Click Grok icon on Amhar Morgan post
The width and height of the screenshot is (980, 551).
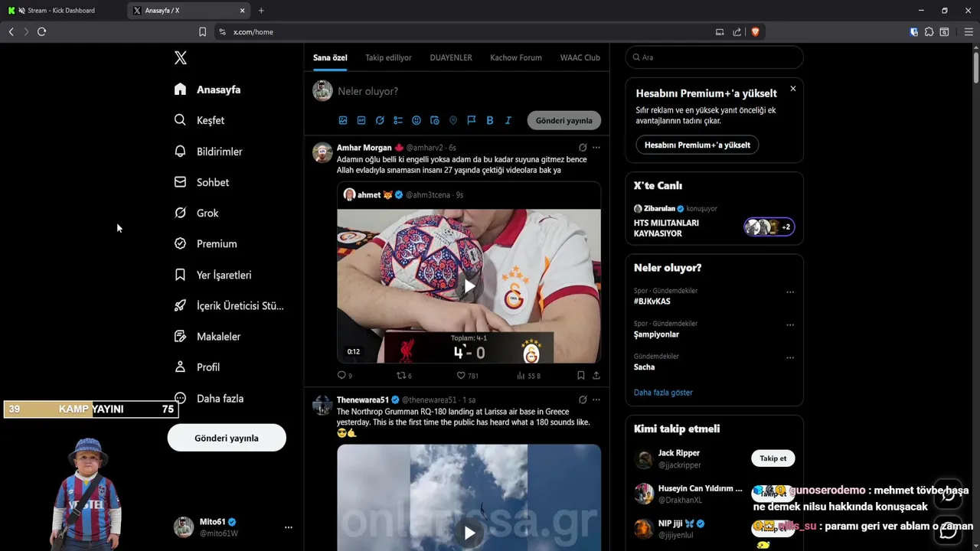(x=583, y=148)
